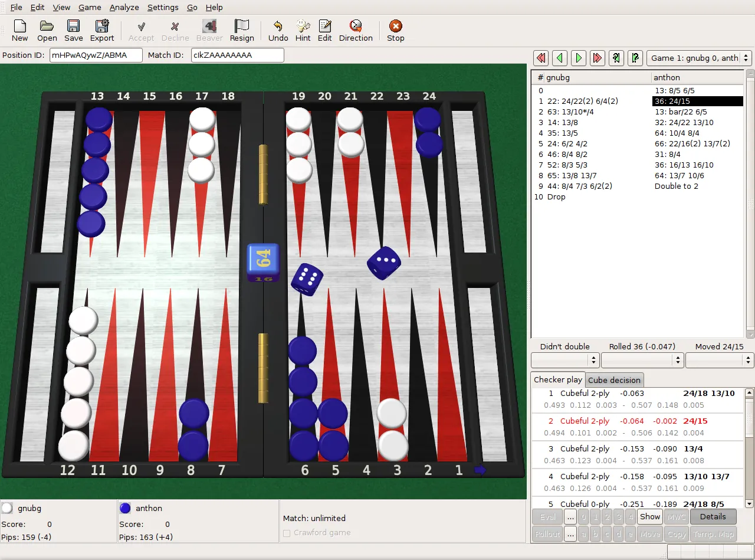Screen dimensions: 755x560
Task: Flip the board with the Direction icon
Action: pos(355,30)
